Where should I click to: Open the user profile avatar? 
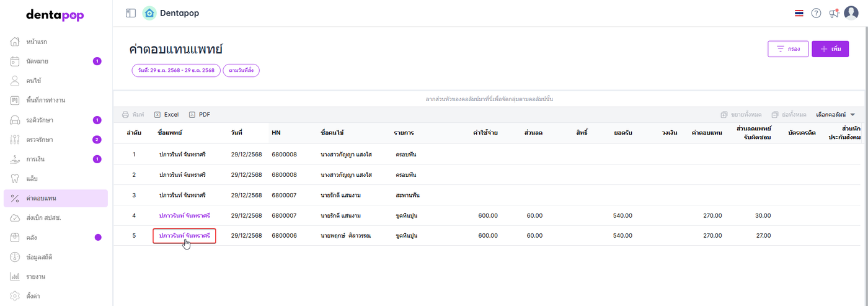(x=851, y=13)
